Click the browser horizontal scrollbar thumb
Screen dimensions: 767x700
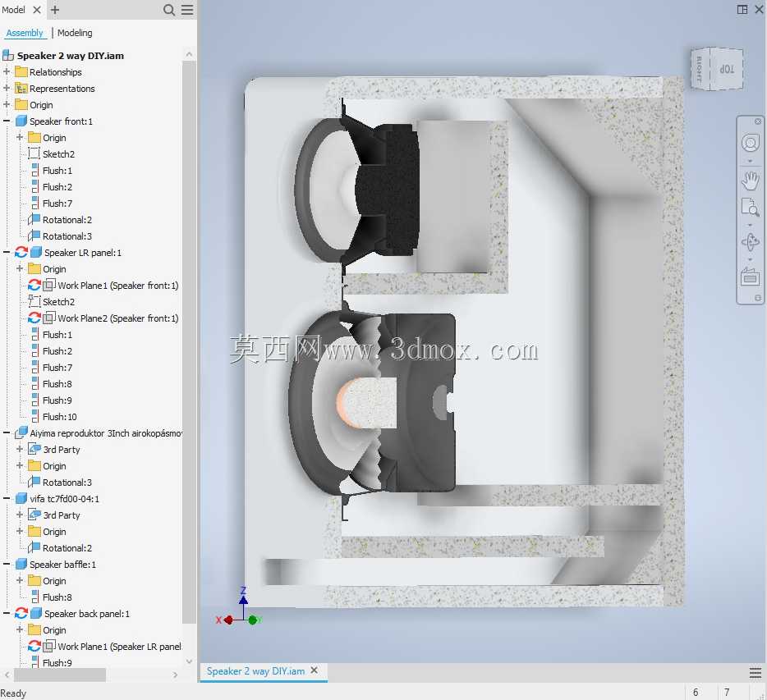click(60, 675)
